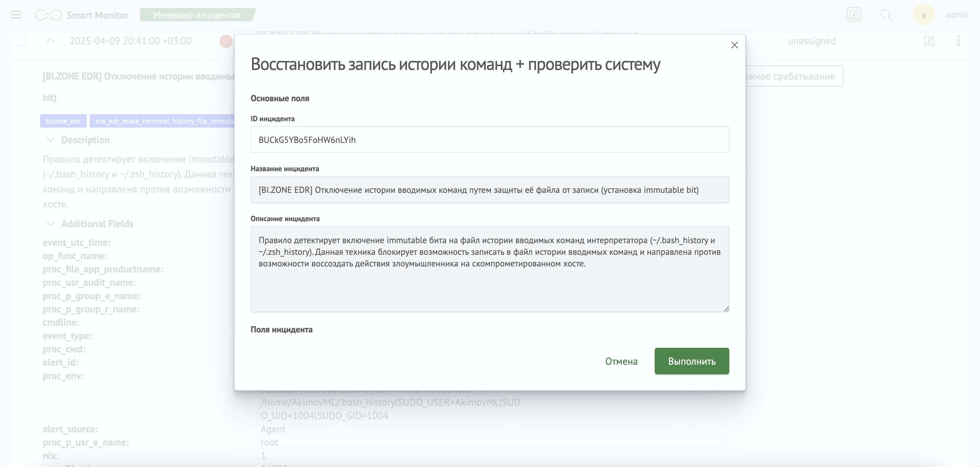Collapse the Additional Fields section
980x467 pixels.
(51, 224)
